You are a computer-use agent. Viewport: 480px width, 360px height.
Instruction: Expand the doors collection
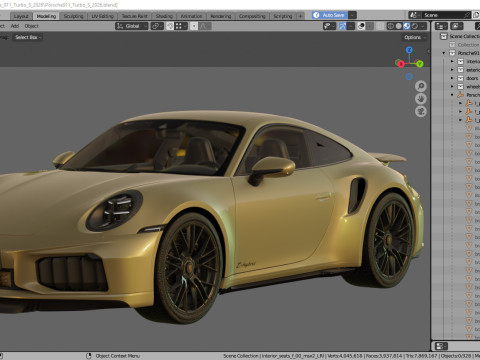point(452,78)
